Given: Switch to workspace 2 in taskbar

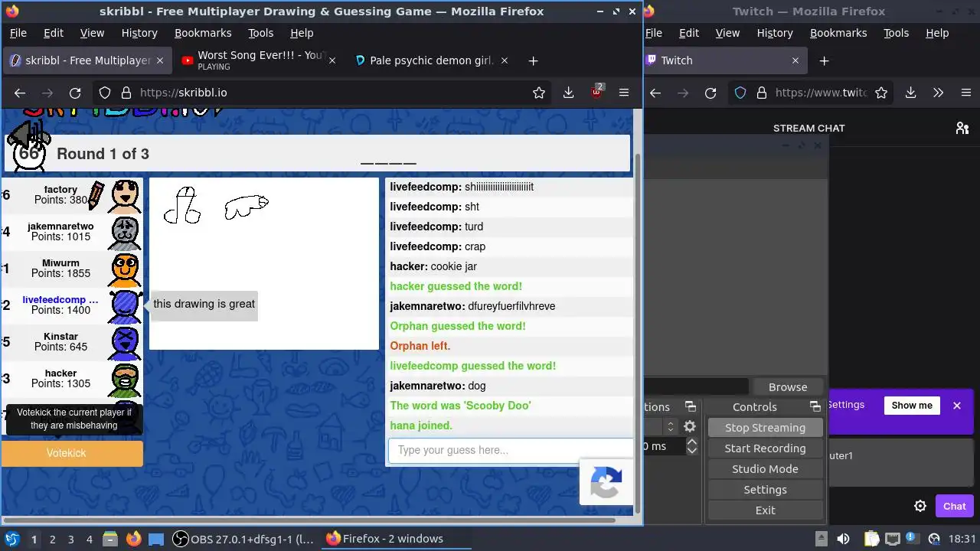Looking at the screenshot, I should [x=52, y=539].
